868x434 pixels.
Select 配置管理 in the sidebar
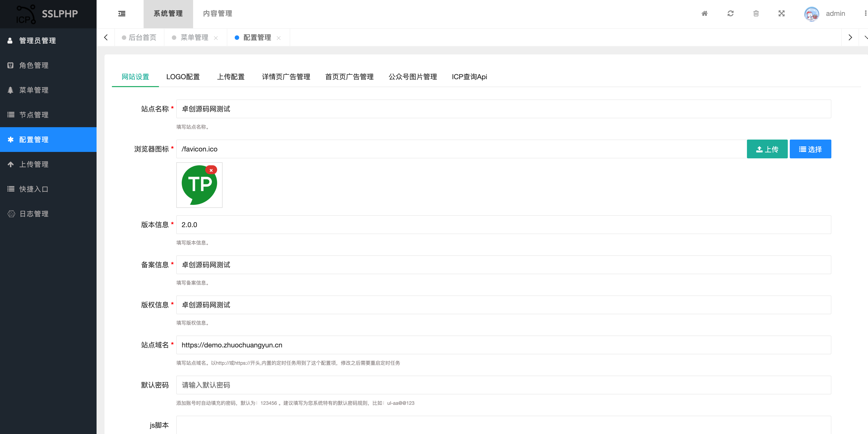[48, 139]
